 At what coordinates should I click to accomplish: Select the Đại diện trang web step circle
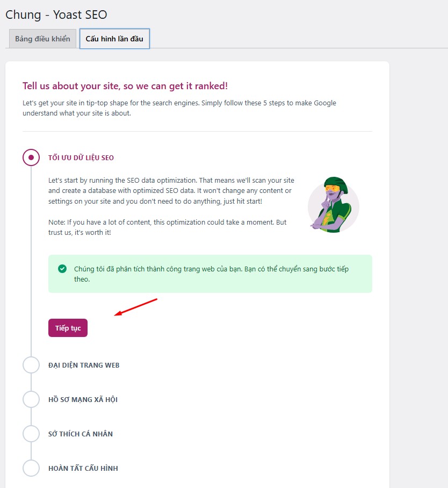point(31,365)
